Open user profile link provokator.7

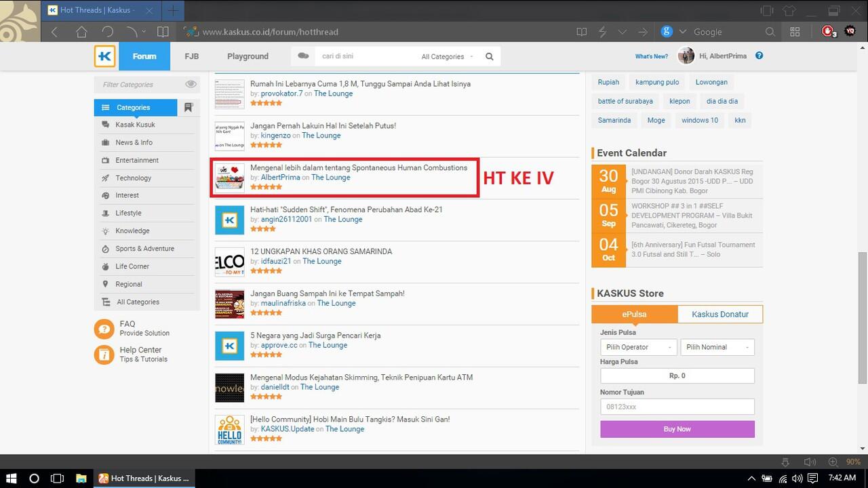281,94
